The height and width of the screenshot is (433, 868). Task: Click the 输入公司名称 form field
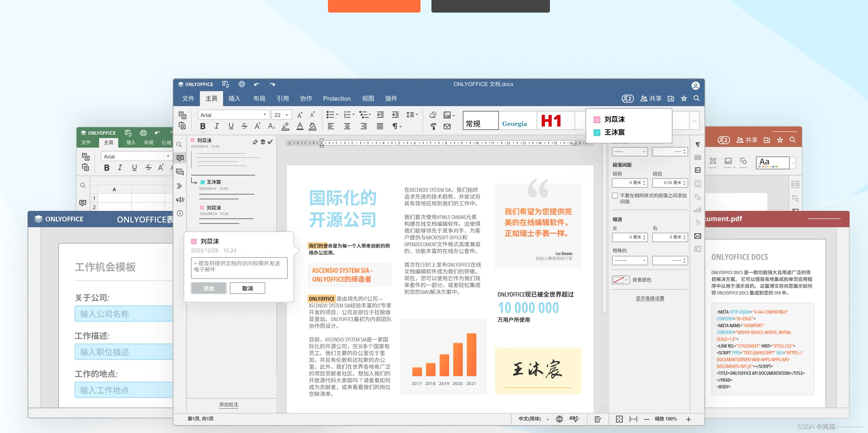[124, 314]
